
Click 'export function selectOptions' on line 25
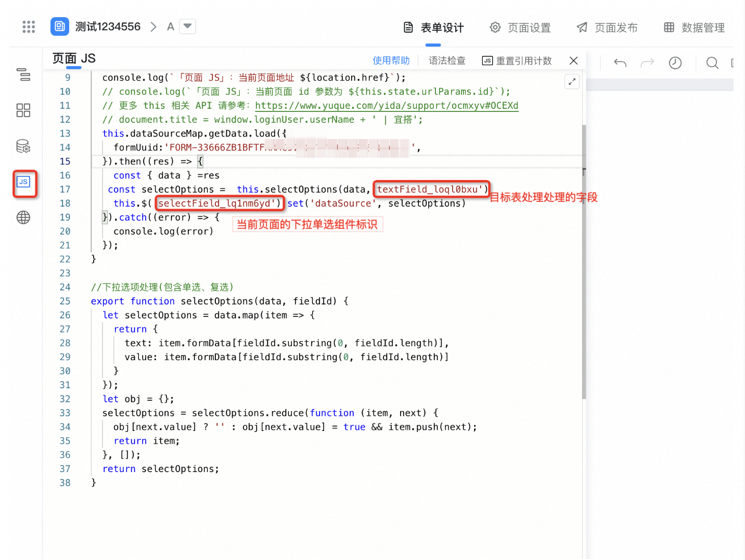pos(172,301)
